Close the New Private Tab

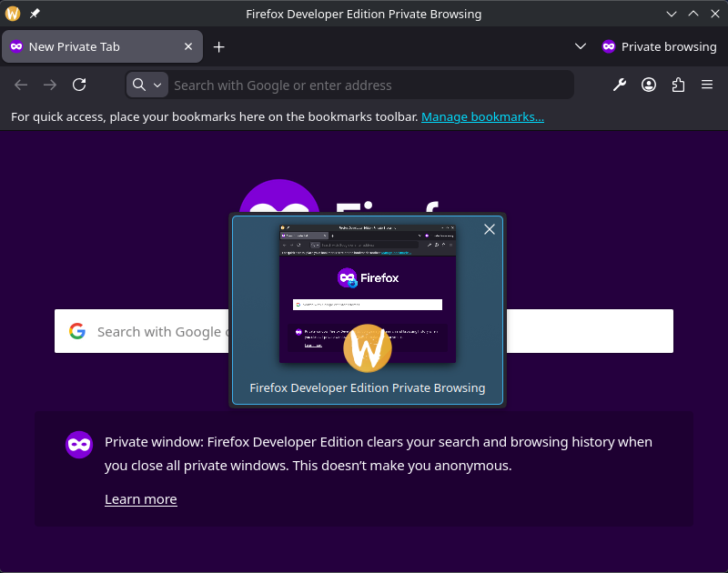(x=188, y=46)
